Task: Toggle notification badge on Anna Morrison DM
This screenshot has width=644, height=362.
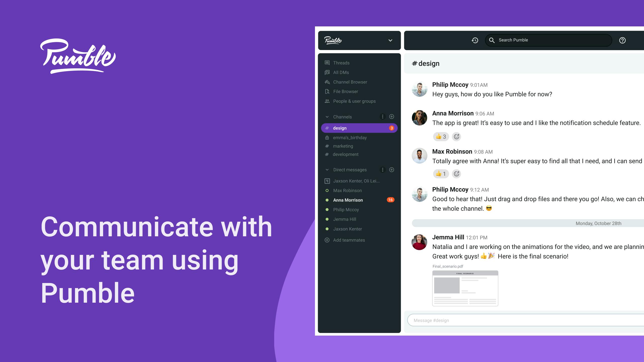Action: [x=390, y=200]
